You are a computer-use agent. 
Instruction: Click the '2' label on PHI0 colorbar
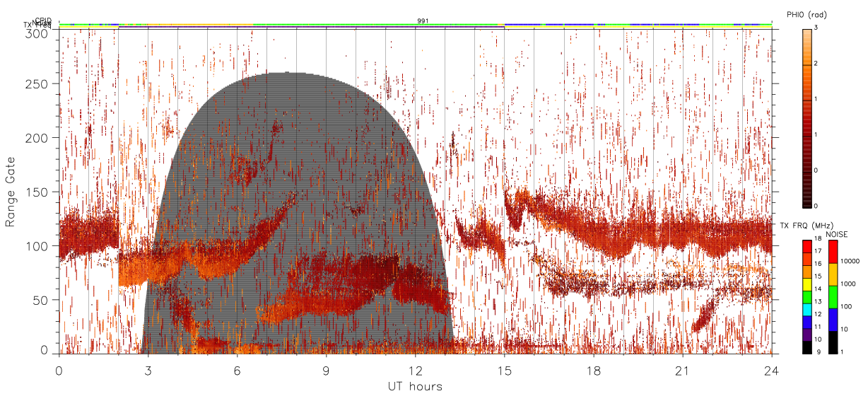815,64
